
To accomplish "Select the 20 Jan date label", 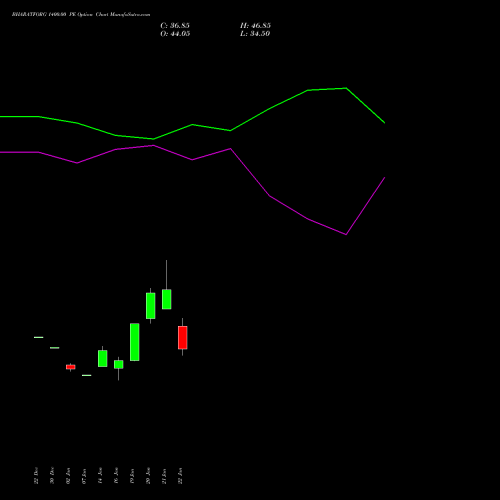I will click(x=148, y=476).
